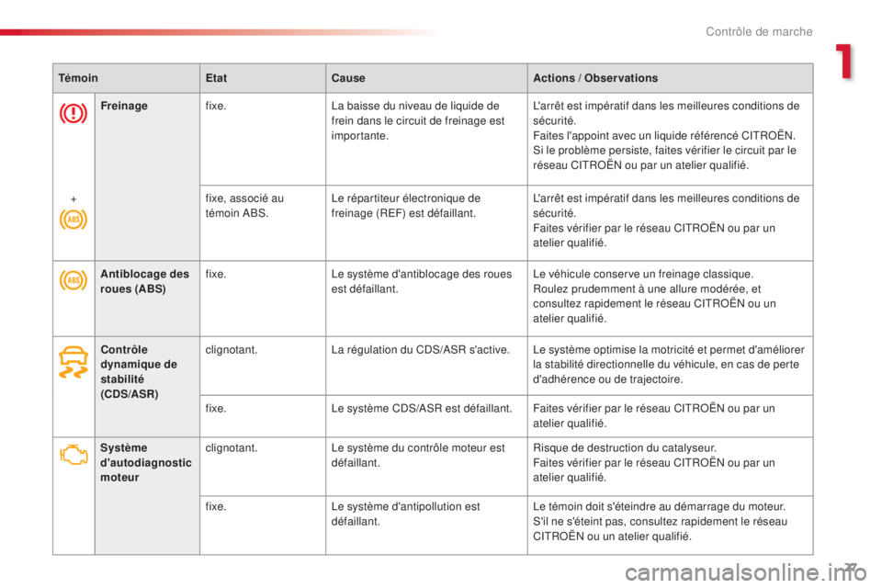Screen dimensions: 882x588
Task: Click 'fixe.' beside Le système d'antipollution est défaillant
Action: tap(216, 506)
